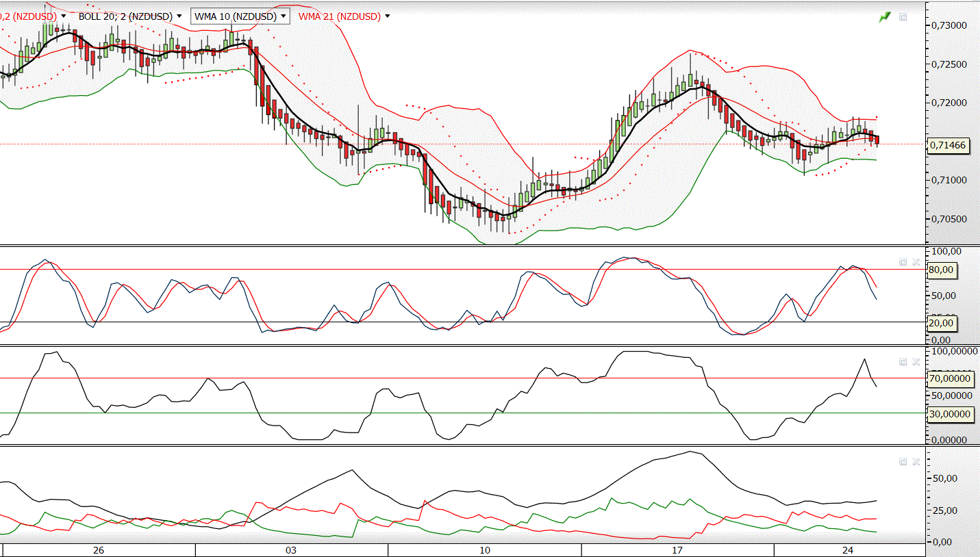This screenshot has width=980, height=557.
Task: Select the BOLL 20; 2 (NZDUSD) label
Action: [x=126, y=16]
